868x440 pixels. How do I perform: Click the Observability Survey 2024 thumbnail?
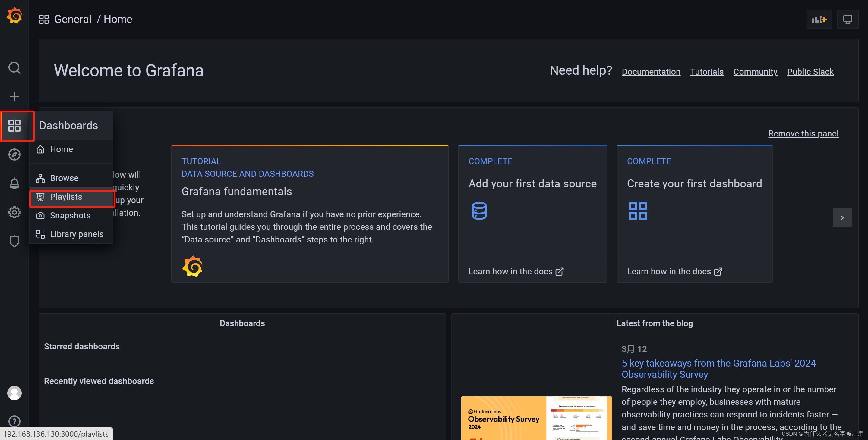point(536,418)
